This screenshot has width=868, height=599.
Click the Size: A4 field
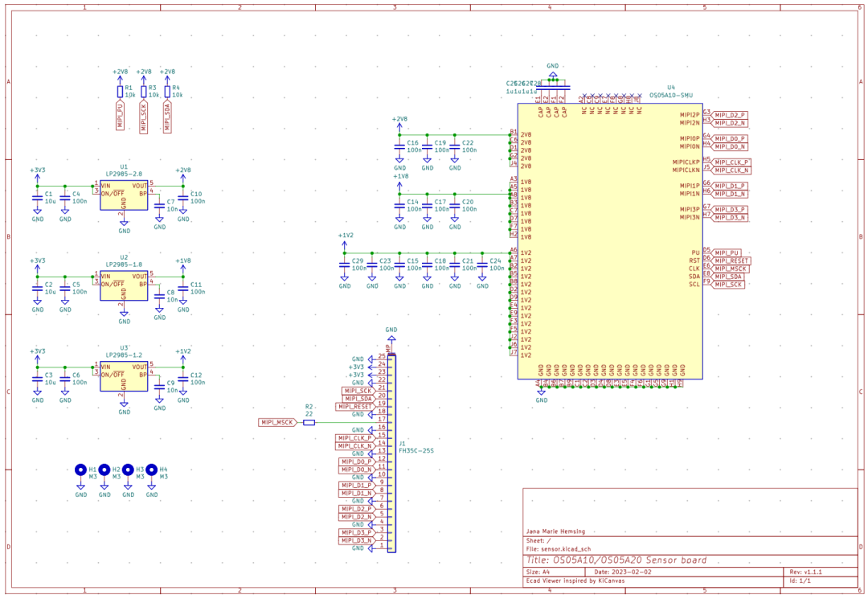pyautogui.click(x=538, y=572)
